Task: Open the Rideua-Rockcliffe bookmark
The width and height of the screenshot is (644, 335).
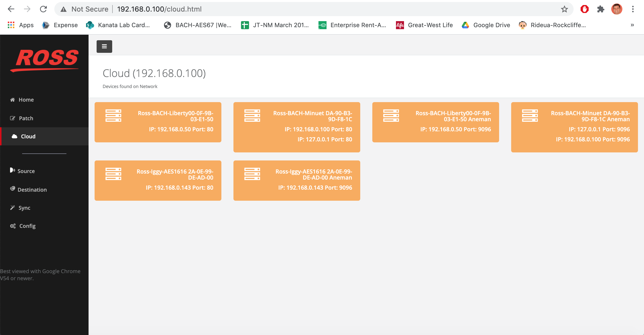Action: coord(552,25)
